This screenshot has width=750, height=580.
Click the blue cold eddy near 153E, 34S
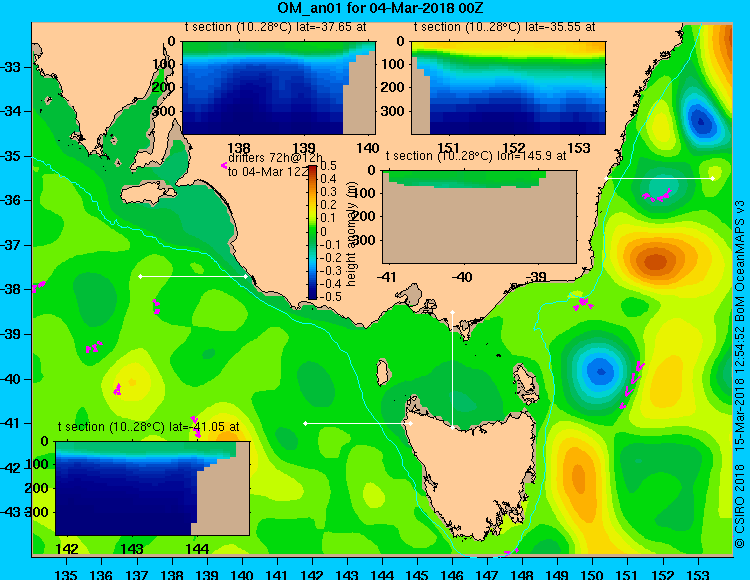(x=701, y=120)
